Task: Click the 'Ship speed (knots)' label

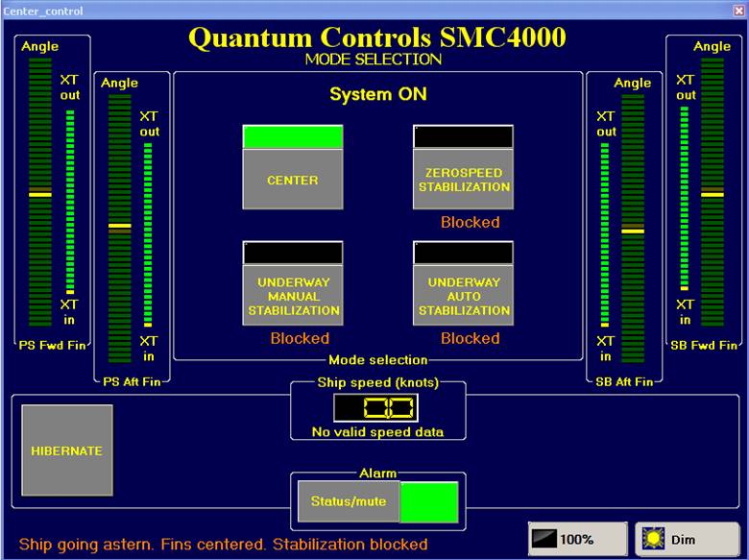Action: [377, 382]
